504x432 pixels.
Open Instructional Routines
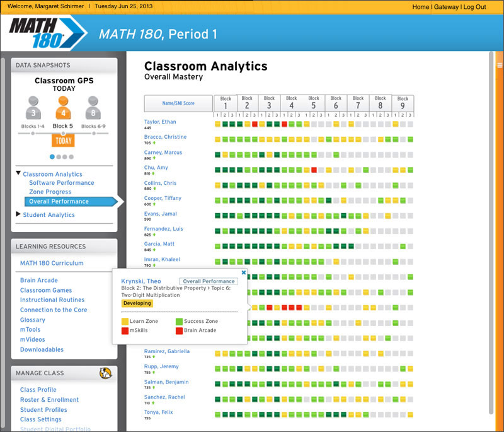[x=52, y=300]
